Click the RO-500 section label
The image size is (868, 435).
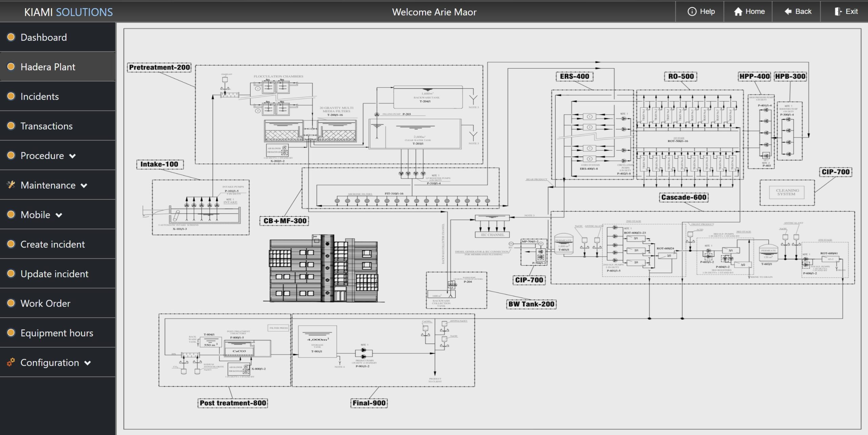(x=680, y=76)
